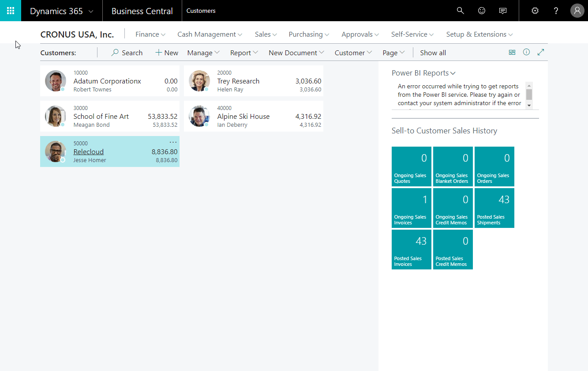Switch layout with the view toggle icon

pyautogui.click(x=512, y=52)
